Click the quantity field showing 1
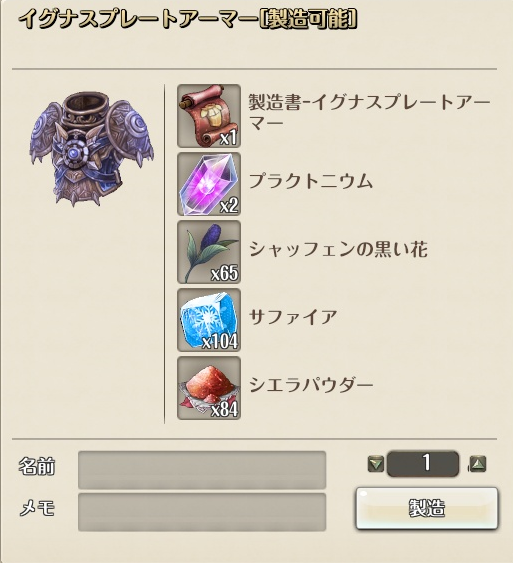Screen dimensions: 513x563 pyautogui.click(x=423, y=464)
